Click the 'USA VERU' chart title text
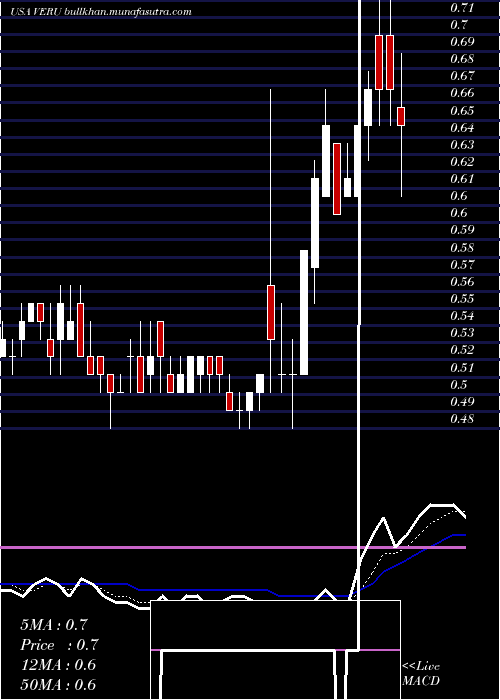 pyautogui.click(x=37, y=12)
